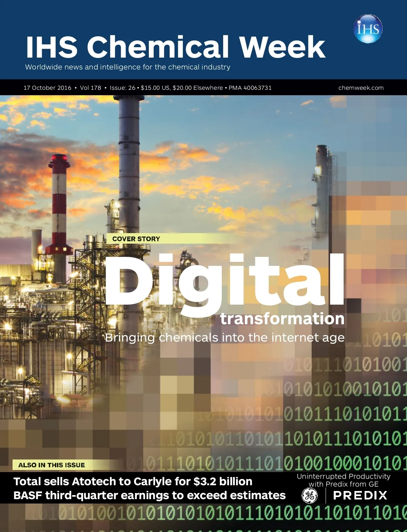The image size is (407, 532).
Task: Open the BASF third-quarter earnings headline
Action: (150, 495)
